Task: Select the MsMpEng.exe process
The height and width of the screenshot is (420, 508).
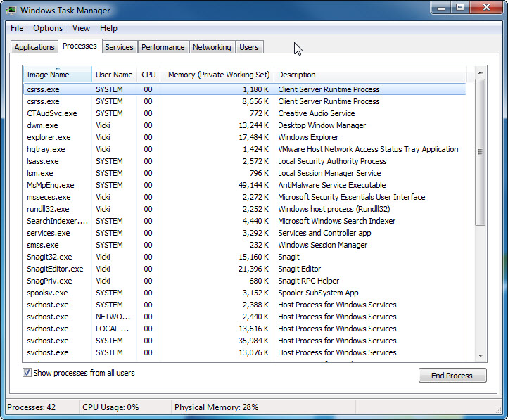Action: (x=245, y=185)
